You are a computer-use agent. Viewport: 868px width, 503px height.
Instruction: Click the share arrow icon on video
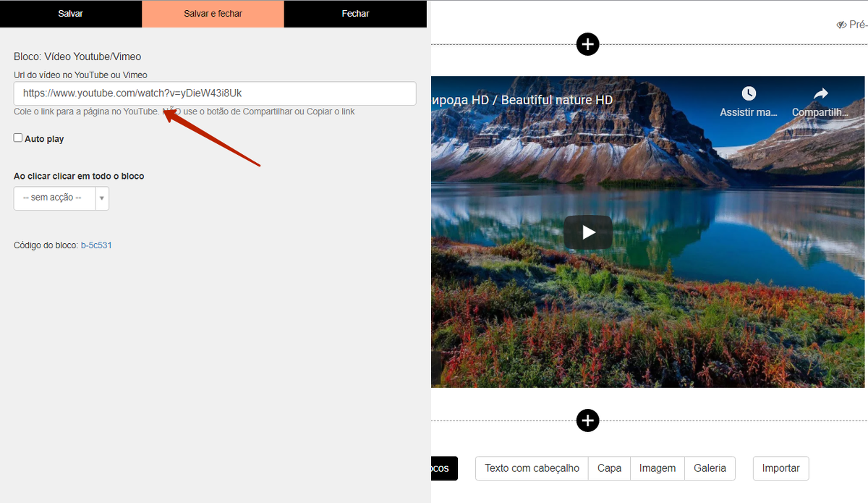pos(820,93)
